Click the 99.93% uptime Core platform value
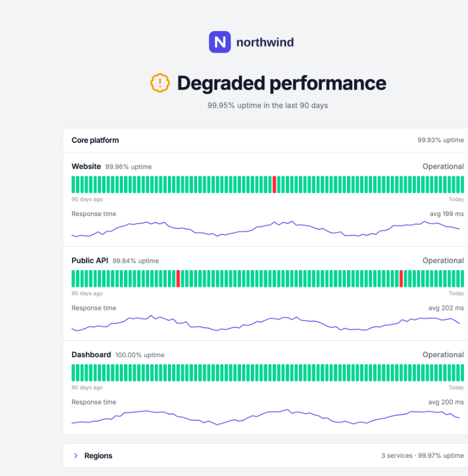468x476 pixels. coord(441,140)
